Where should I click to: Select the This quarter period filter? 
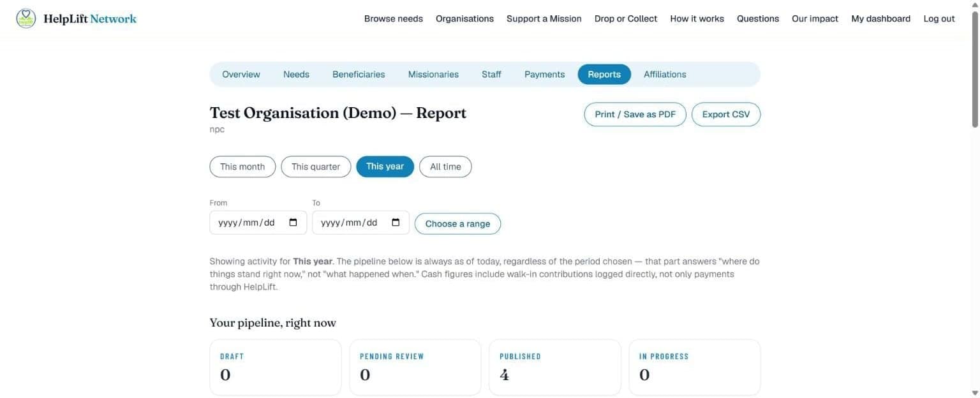316,166
